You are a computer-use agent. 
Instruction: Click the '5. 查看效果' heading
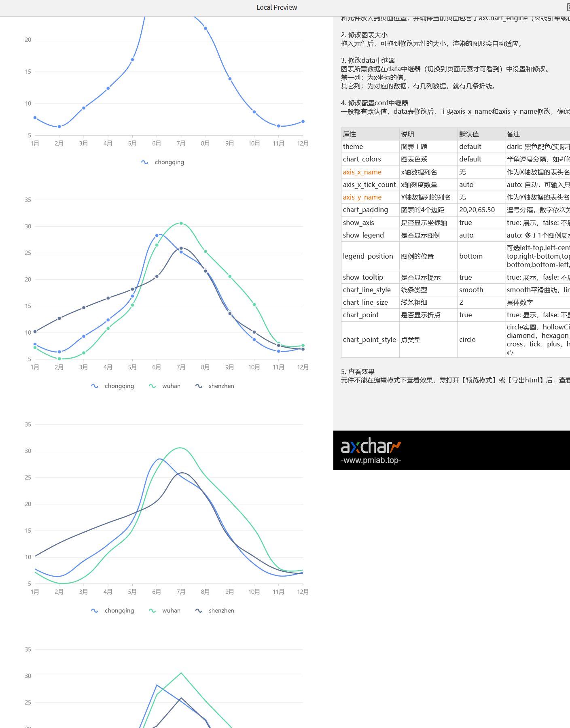pyautogui.click(x=358, y=371)
